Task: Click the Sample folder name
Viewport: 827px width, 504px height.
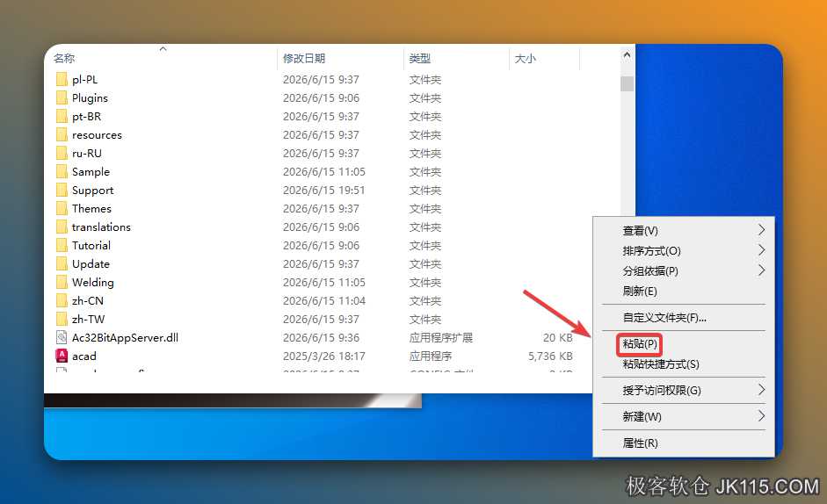Action: click(91, 172)
